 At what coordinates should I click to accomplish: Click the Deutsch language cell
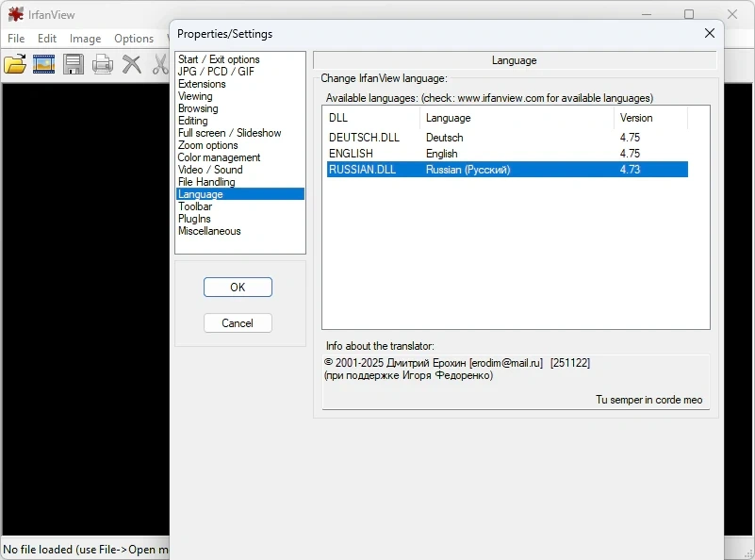click(445, 138)
